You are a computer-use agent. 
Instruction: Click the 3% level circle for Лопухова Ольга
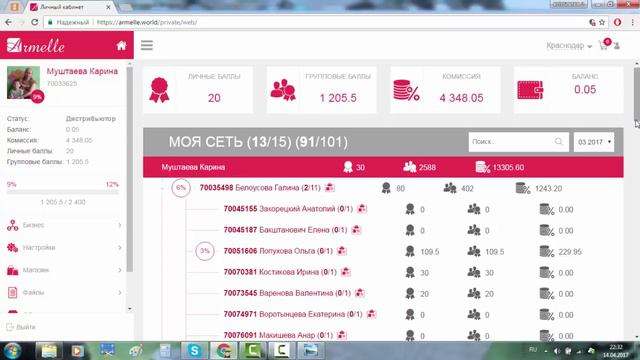pyautogui.click(x=204, y=251)
